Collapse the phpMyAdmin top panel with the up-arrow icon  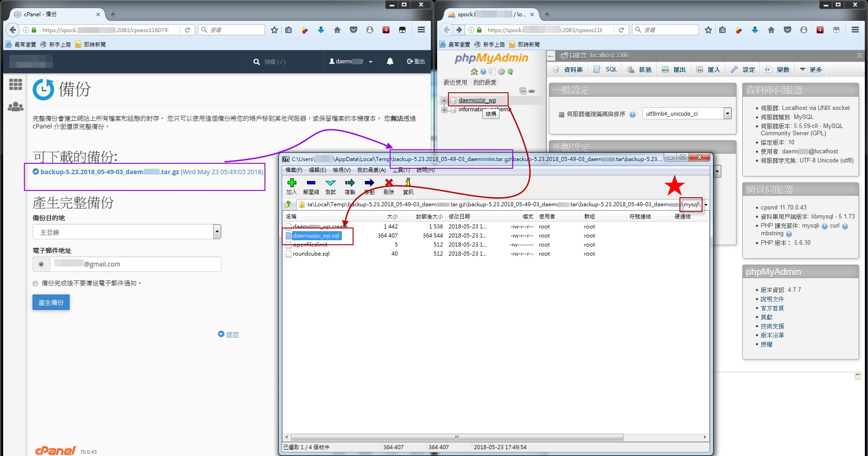pos(859,56)
